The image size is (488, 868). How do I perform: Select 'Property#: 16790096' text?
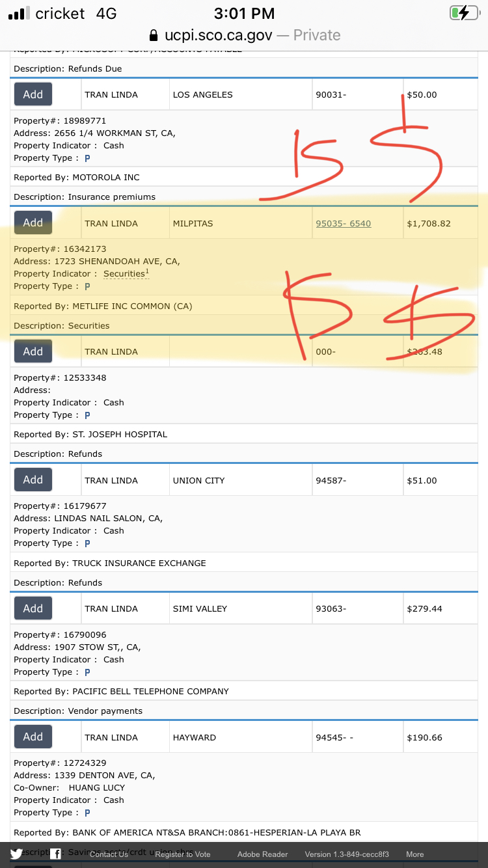(60, 634)
